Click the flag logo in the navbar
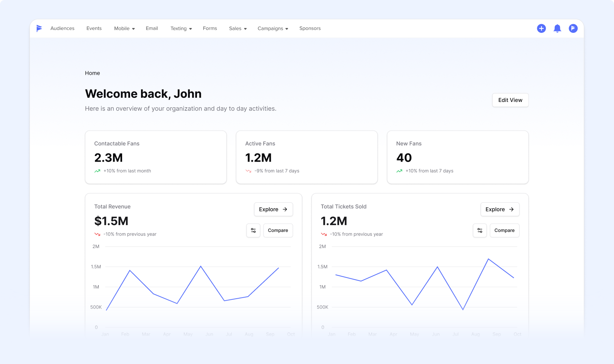Screen dimensions: 614x364 coord(39,28)
